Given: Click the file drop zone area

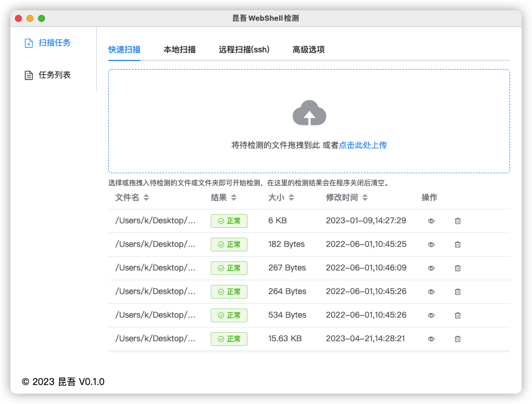Looking at the screenshot, I should tap(309, 121).
